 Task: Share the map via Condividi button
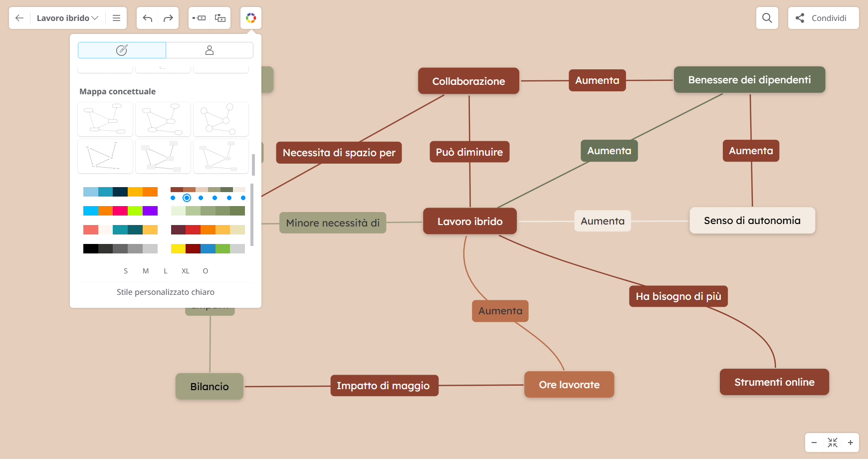coord(824,18)
